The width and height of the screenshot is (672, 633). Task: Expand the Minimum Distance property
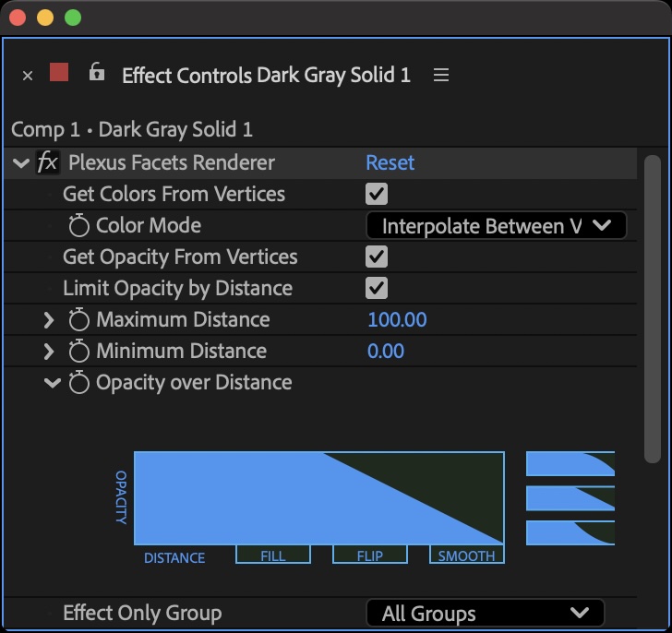49,352
